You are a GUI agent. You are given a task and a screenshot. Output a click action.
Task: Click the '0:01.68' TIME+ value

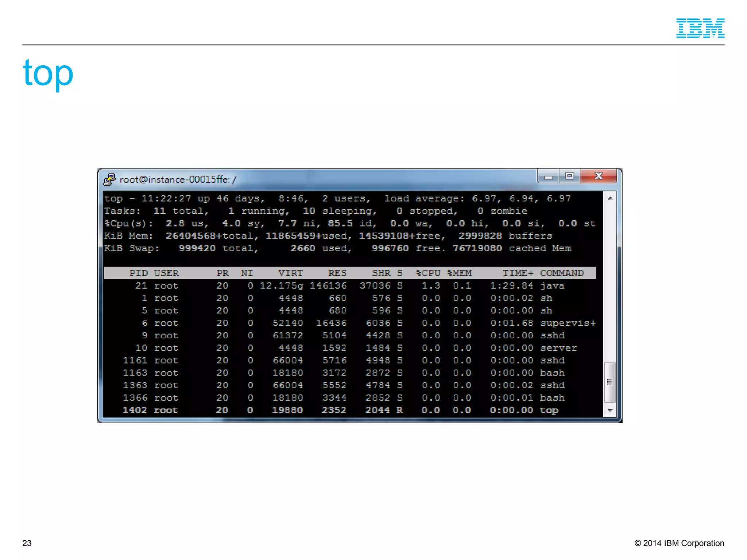(x=512, y=323)
